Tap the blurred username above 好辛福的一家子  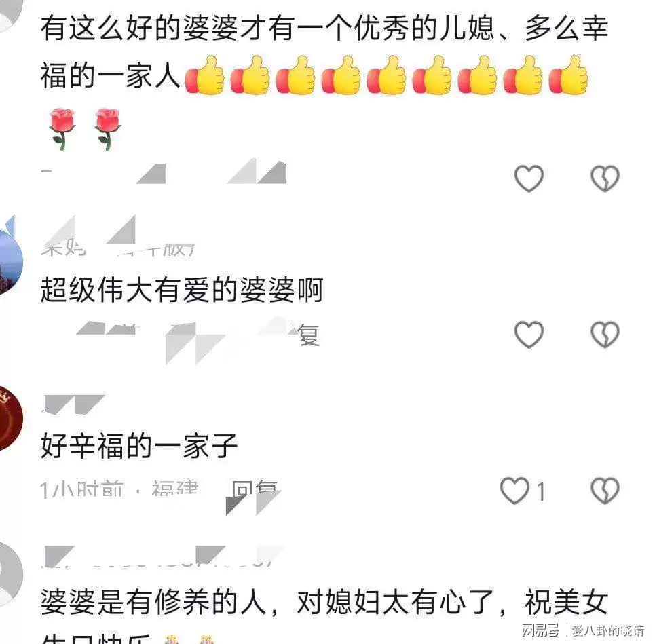point(74,404)
